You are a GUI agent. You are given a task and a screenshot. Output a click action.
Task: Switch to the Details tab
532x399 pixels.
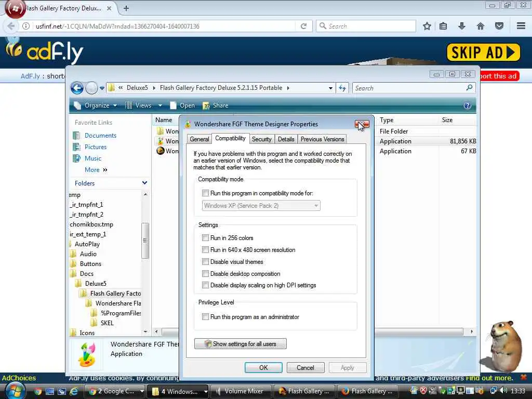286,139
